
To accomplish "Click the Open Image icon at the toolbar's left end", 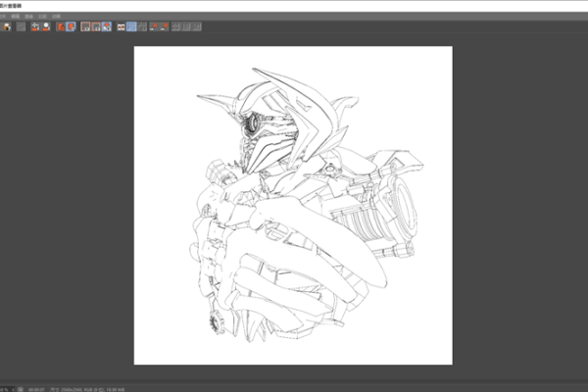I will point(7,26).
